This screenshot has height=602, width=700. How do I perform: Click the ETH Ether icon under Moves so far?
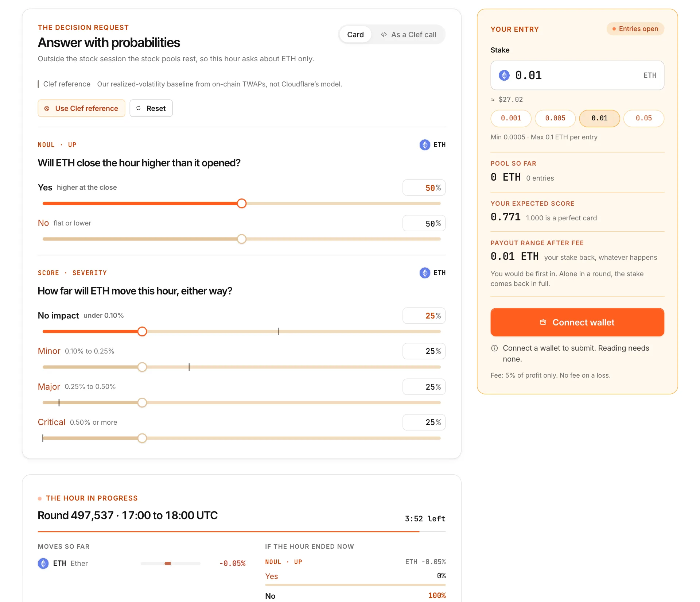click(x=43, y=563)
